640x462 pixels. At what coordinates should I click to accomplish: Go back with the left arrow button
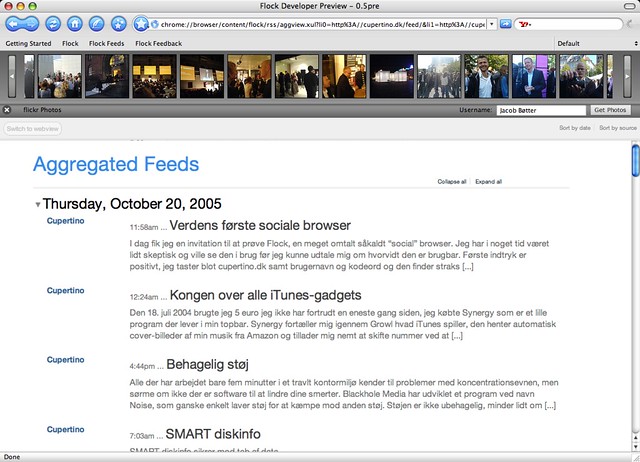click(13, 24)
